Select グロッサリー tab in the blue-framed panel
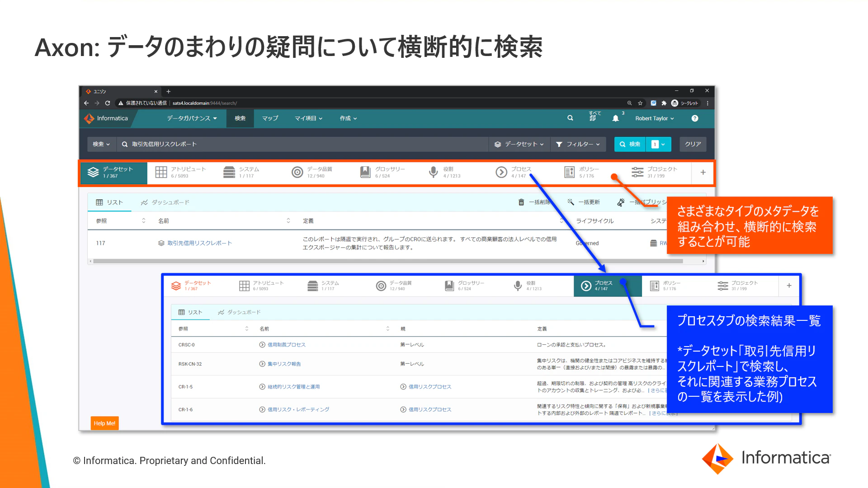This screenshot has width=868, height=488. click(464, 286)
